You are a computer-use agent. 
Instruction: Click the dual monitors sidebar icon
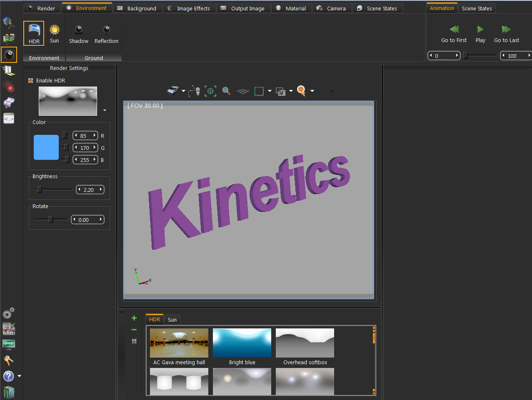(8, 38)
